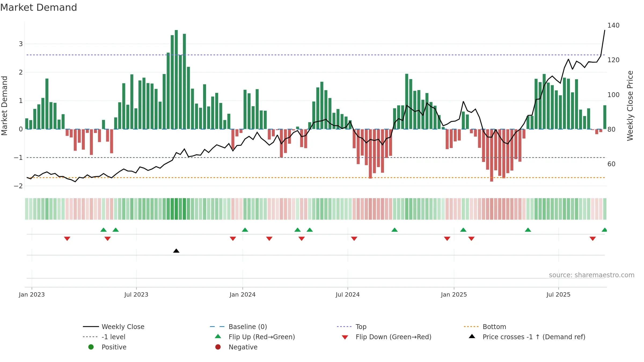Toggle the -1 level legend entry
Viewport: 644px width, 362px height.
104,337
